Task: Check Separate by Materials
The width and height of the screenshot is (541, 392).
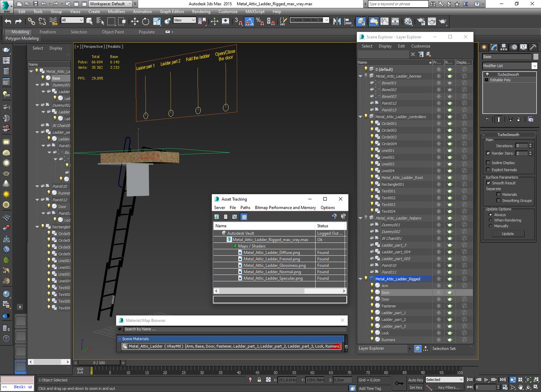Action: point(499,195)
